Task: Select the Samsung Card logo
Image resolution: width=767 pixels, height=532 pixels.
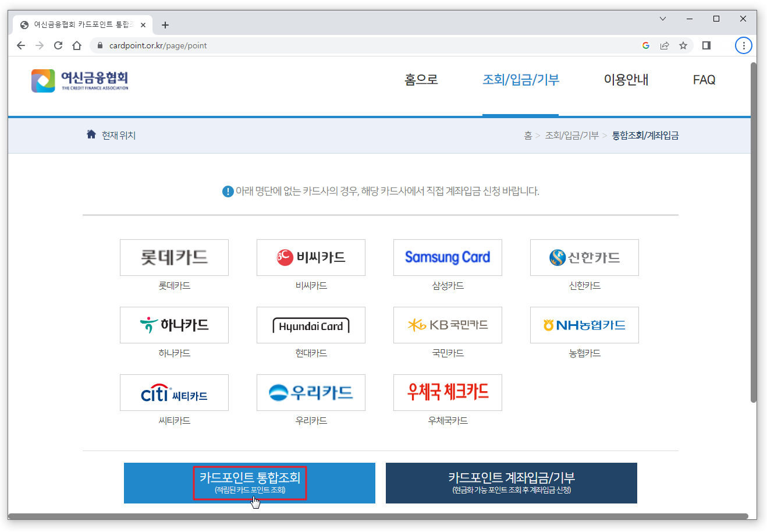Action: click(x=448, y=257)
